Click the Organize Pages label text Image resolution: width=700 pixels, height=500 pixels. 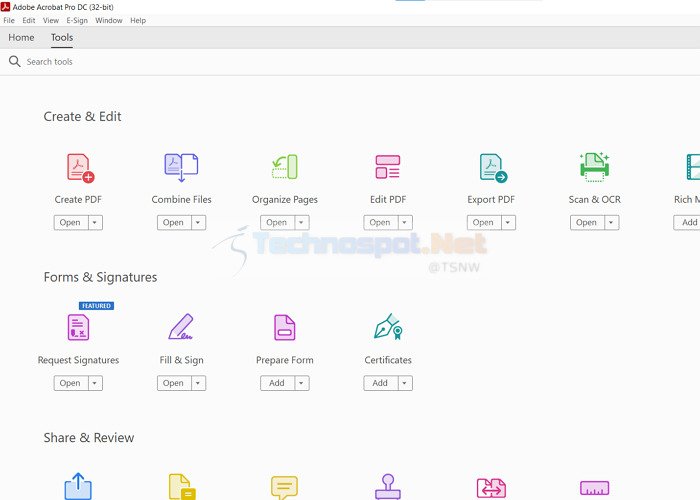click(x=285, y=200)
